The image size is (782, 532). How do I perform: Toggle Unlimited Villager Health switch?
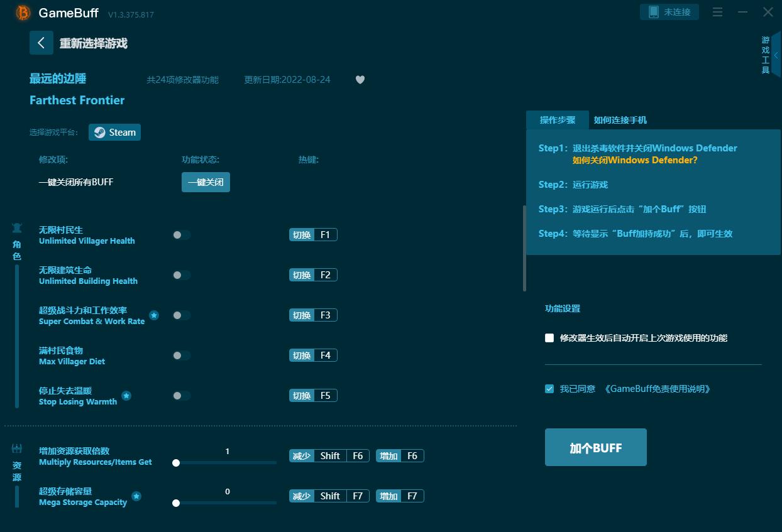181,235
